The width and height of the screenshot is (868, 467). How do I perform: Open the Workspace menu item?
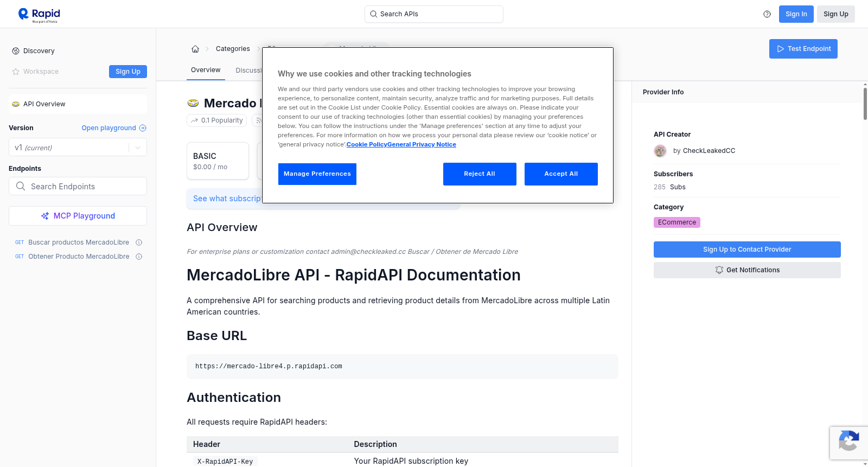pyautogui.click(x=41, y=72)
